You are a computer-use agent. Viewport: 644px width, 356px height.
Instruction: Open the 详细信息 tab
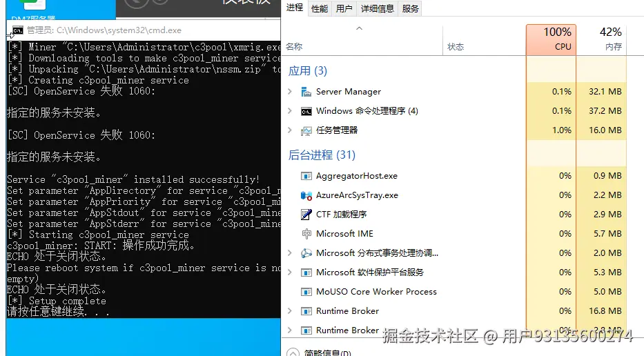click(x=378, y=8)
